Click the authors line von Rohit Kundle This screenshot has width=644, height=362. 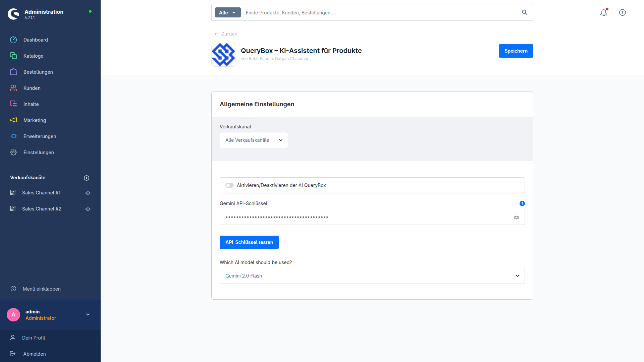point(275,59)
